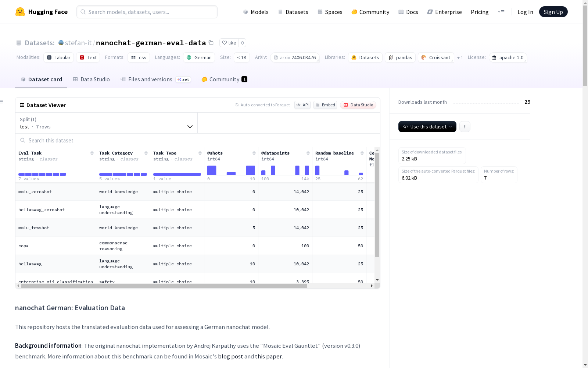Open the more navigation menu icon
Screen dimensions: 588x368
pyautogui.click(x=501, y=12)
